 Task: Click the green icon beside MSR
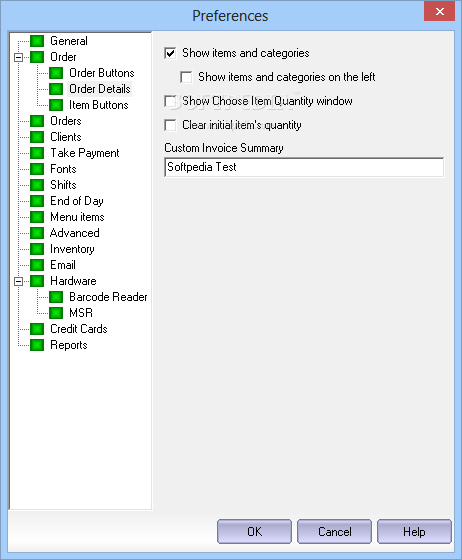pos(56,313)
